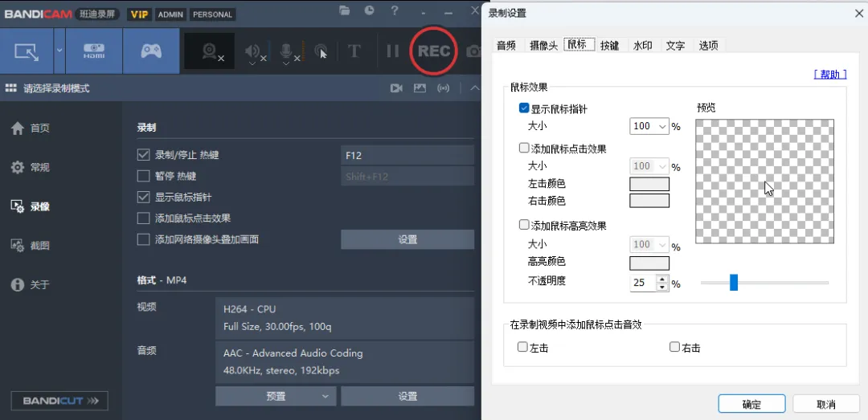Screen dimensions: 868x420
Task: Toggle 显示鼠标指针 checkbox in Bandicam main window
Action: [143, 197]
